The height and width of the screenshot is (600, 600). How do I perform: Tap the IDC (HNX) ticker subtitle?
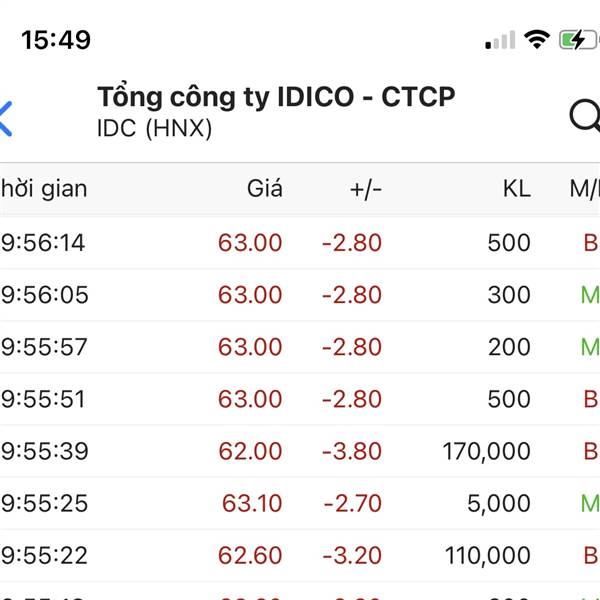(155, 128)
